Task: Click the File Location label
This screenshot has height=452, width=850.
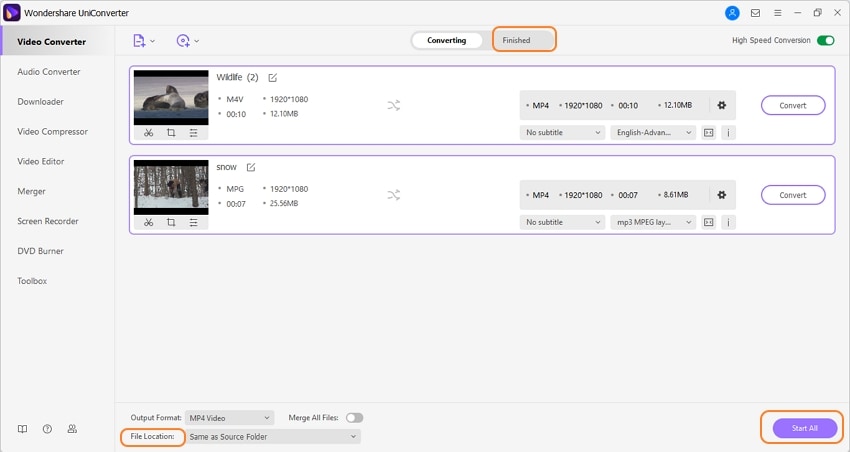Action: click(152, 436)
